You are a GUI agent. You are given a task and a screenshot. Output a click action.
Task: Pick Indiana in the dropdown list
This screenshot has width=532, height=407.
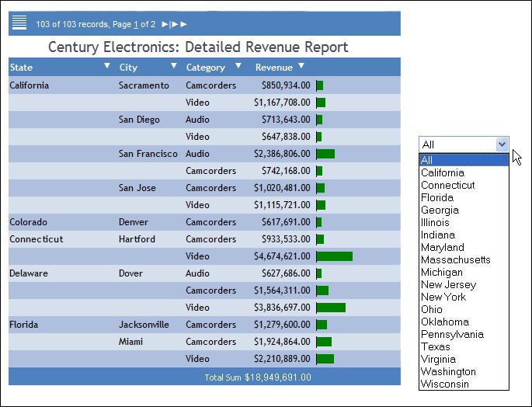tap(464, 235)
